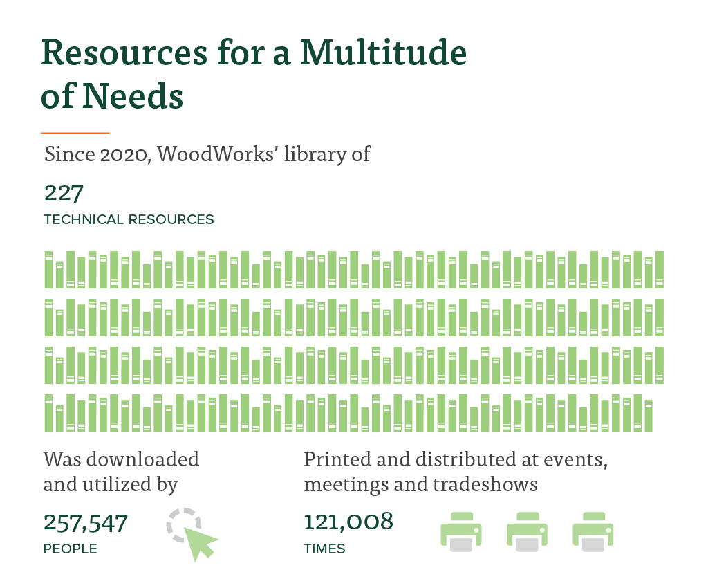Select the number 227

[x=64, y=192]
